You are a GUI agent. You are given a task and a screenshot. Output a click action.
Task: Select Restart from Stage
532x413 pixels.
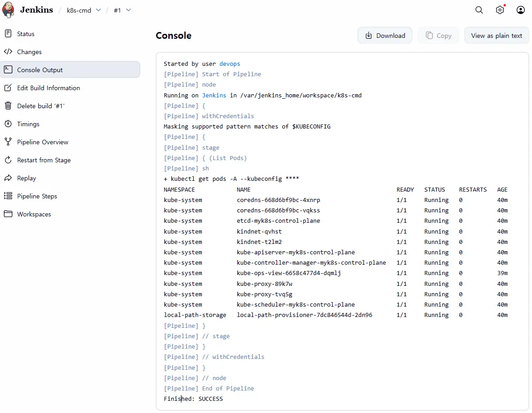(44, 160)
